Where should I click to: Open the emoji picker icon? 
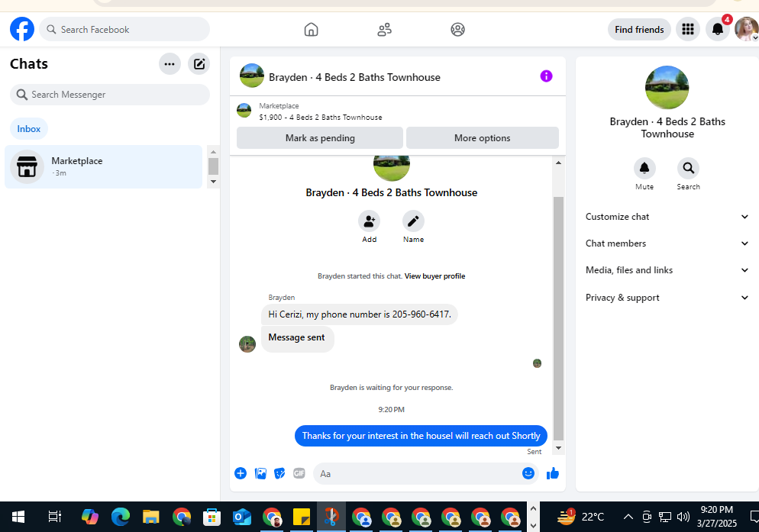click(528, 473)
